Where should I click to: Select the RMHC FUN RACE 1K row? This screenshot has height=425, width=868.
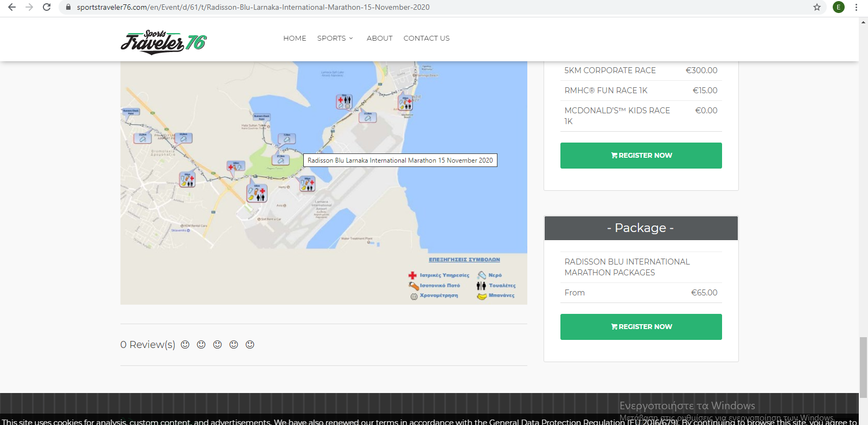[x=641, y=91]
